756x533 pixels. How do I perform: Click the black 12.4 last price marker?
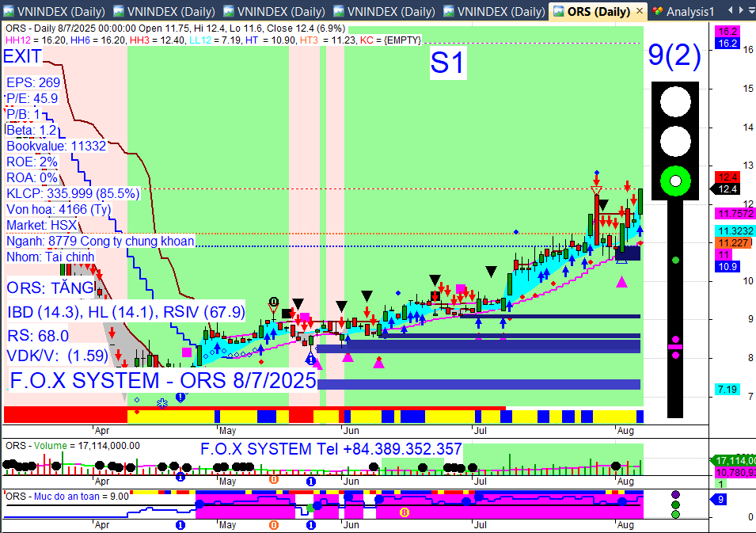coord(726,189)
